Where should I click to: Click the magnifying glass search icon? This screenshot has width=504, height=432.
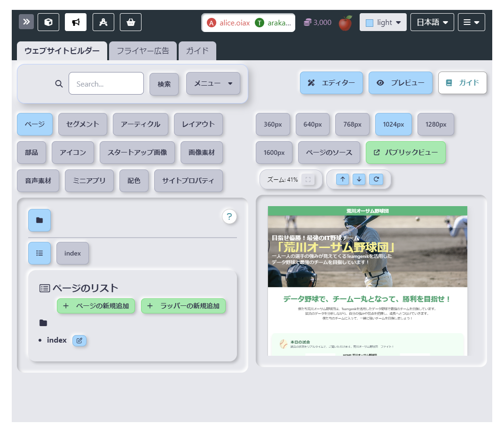click(x=59, y=84)
